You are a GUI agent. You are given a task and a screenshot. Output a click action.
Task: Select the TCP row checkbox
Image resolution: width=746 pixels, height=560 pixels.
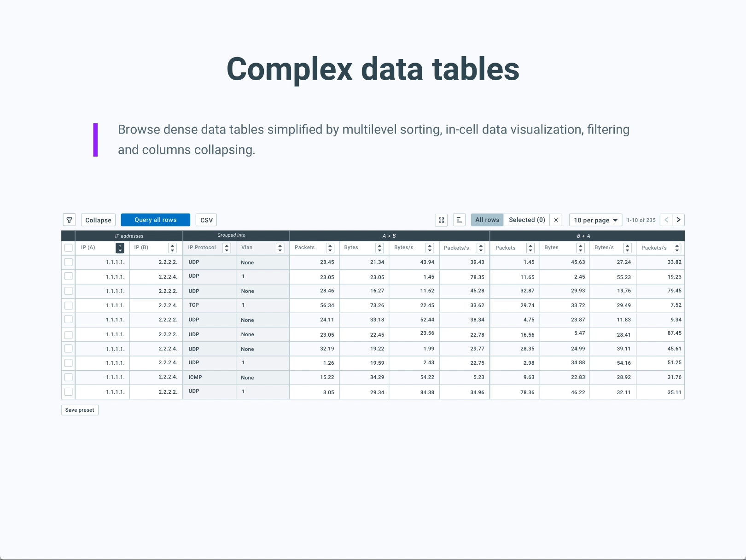pos(69,305)
